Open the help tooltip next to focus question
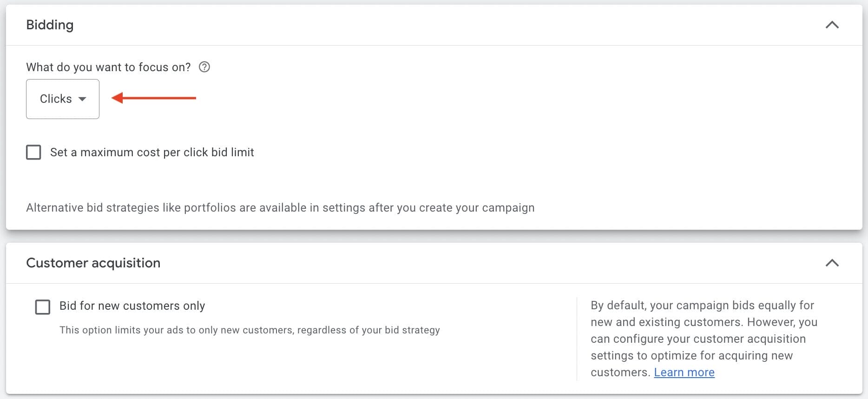868x399 pixels. pos(204,67)
